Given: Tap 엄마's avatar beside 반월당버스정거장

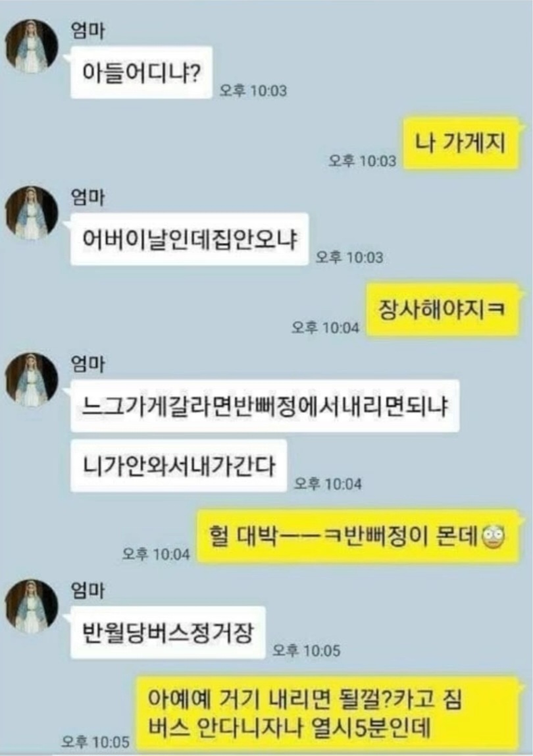Looking at the screenshot, I should pyautogui.click(x=32, y=606).
